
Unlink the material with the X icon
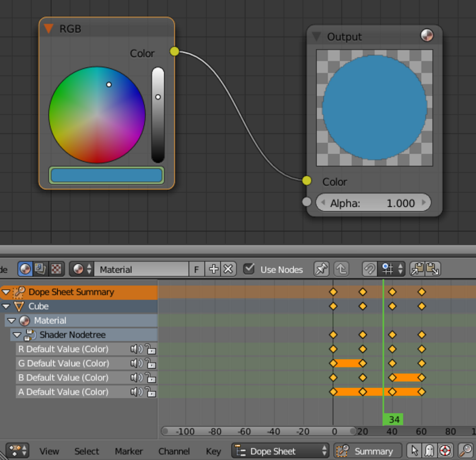click(x=228, y=269)
